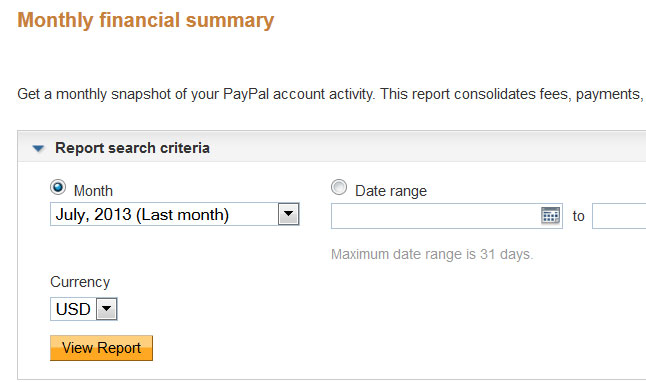Click the 'Currency' field label
The image size is (646, 382).
point(80,282)
